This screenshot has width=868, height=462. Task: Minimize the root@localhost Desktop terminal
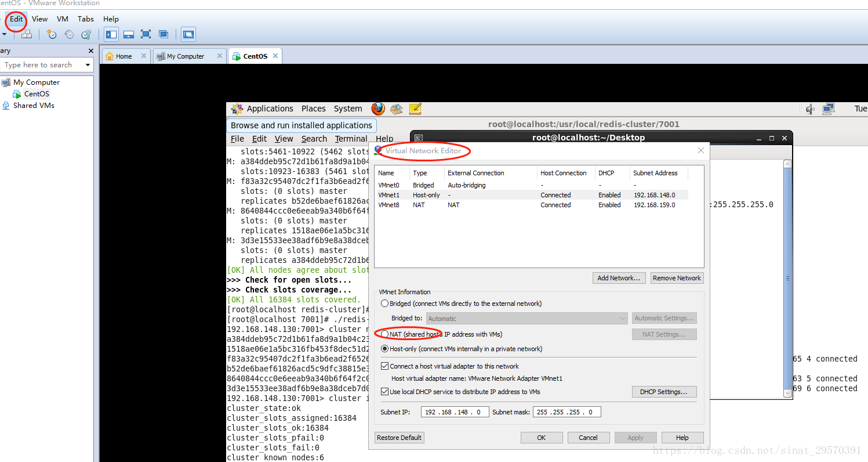coord(760,138)
